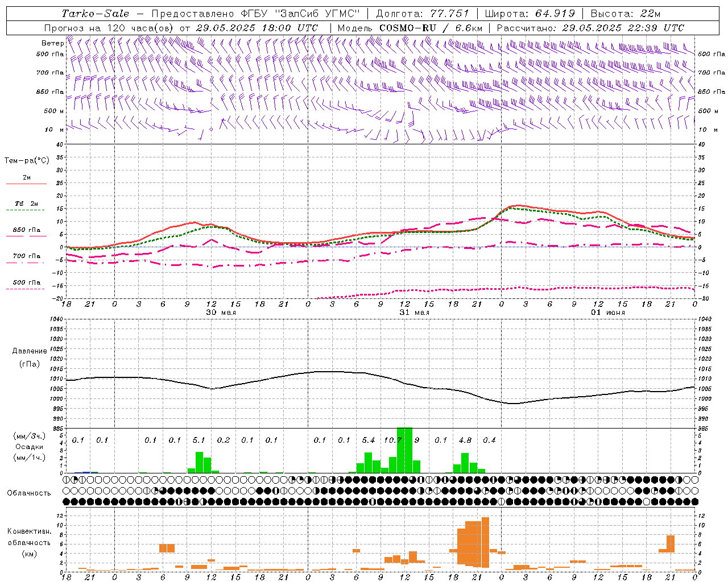Click the '5.4' precipitation amount value
This screenshot has height=582, width=728.
[x=368, y=440]
